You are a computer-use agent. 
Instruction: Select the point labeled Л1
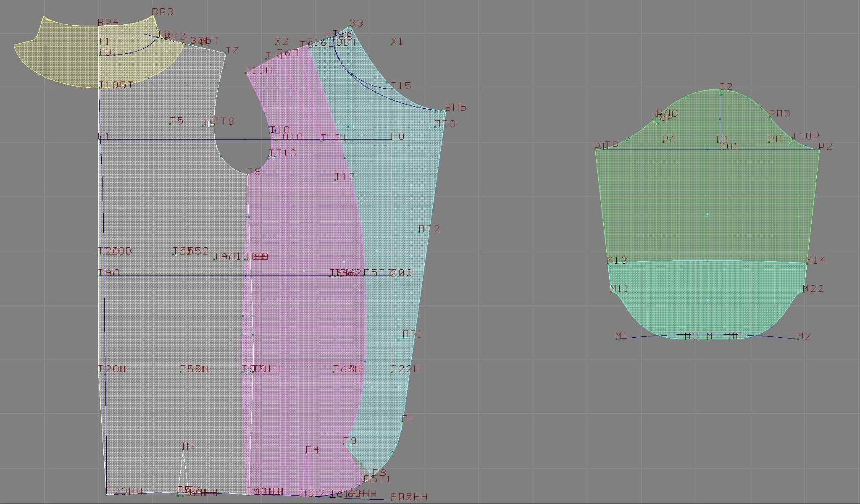[402, 422]
